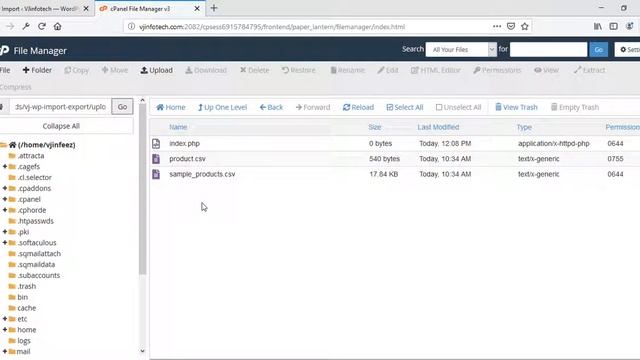The width and height of the screenshot is (640, 360).
Task: Click the View toolbar action
Action: click(546, 70)
